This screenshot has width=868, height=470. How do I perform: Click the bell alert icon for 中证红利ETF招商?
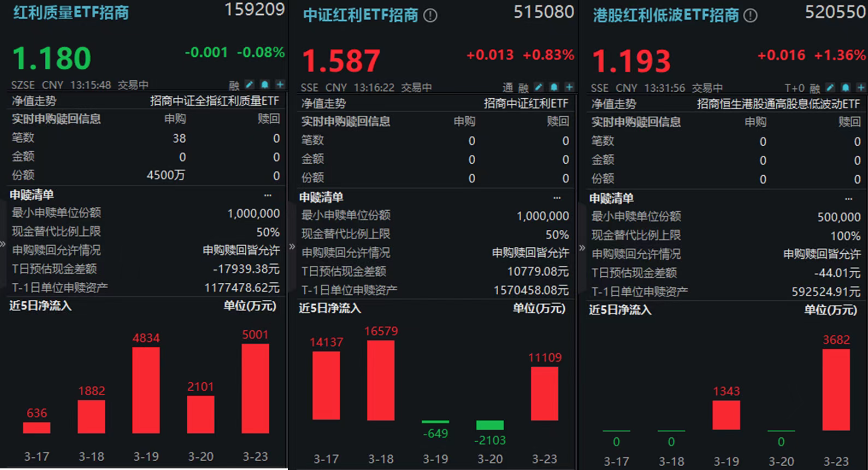554,87
